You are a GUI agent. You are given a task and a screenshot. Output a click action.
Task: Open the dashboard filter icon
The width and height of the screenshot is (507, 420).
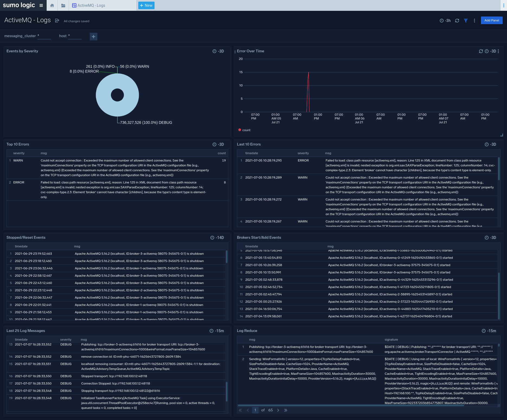tap(466, 20)
